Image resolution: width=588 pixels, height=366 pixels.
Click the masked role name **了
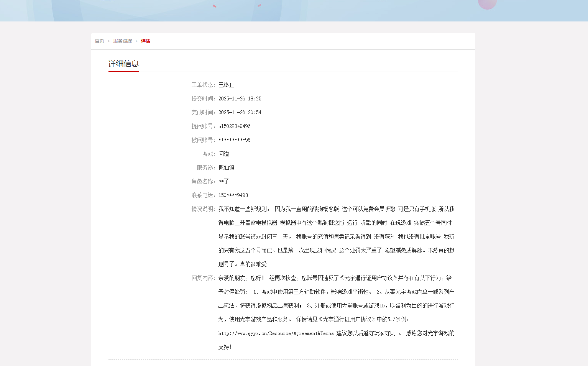(x=223, y=182)
